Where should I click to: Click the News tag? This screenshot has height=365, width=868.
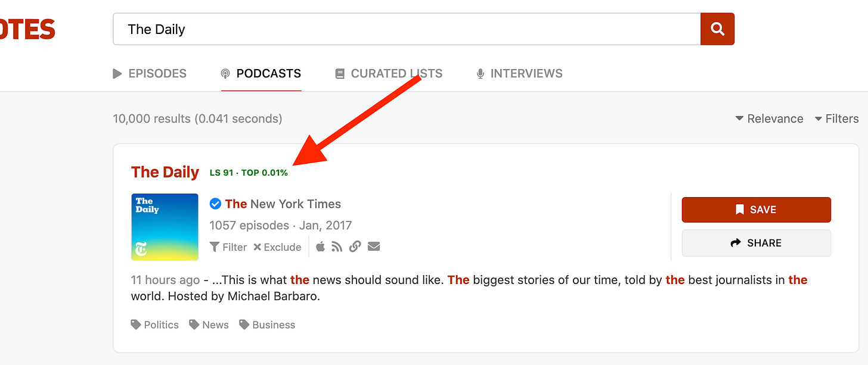tap(209, 325)
